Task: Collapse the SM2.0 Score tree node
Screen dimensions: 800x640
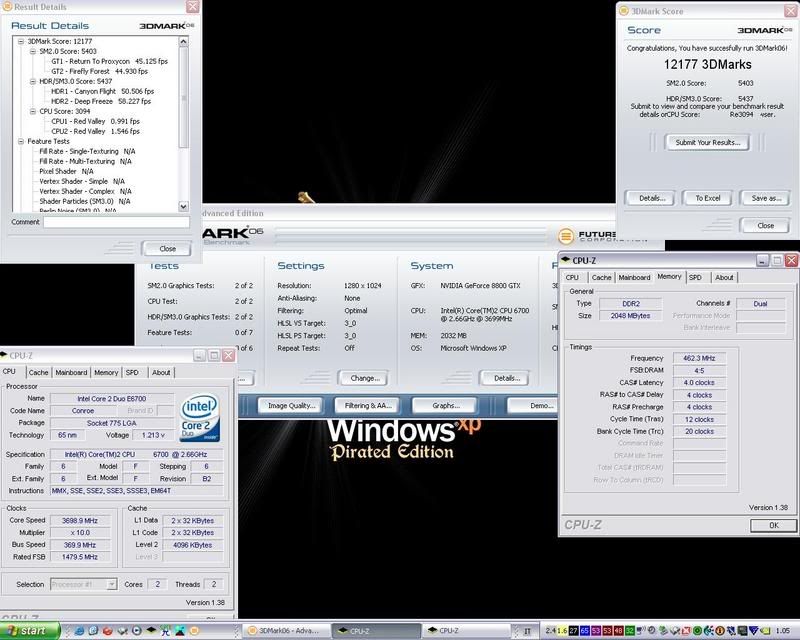Action: 32,50
